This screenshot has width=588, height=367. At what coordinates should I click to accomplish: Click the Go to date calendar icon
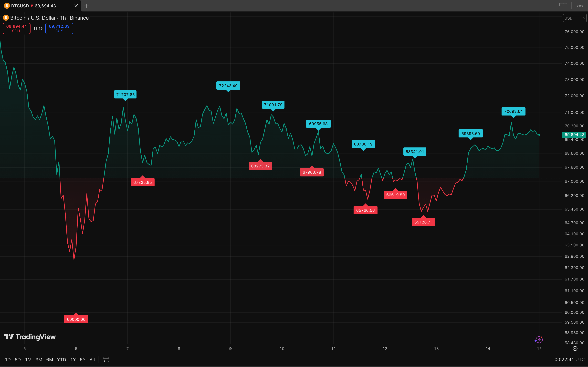pos(106,359)
